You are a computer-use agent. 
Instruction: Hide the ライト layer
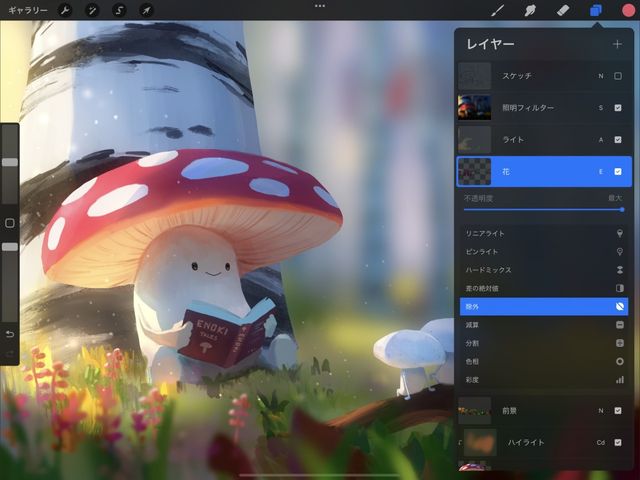(618, 140)
